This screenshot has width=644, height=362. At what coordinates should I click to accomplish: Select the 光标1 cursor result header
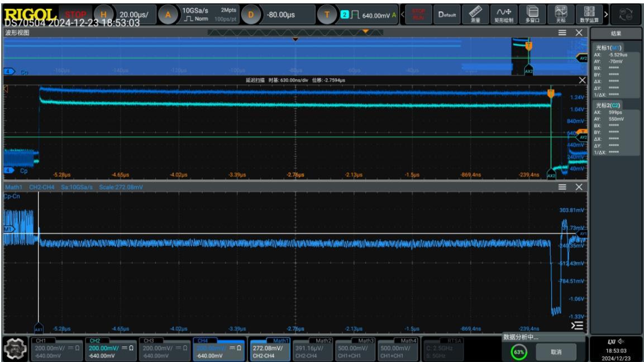tap(609, 47)
